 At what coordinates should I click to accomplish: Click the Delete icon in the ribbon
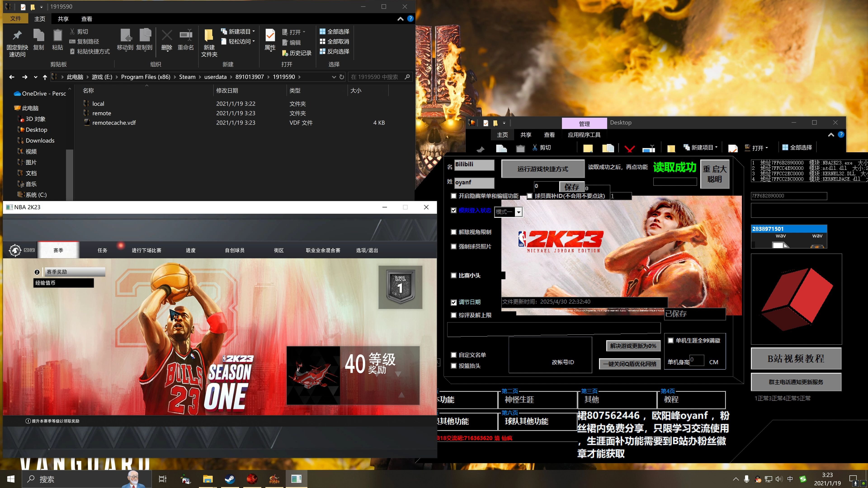[167, 35]
